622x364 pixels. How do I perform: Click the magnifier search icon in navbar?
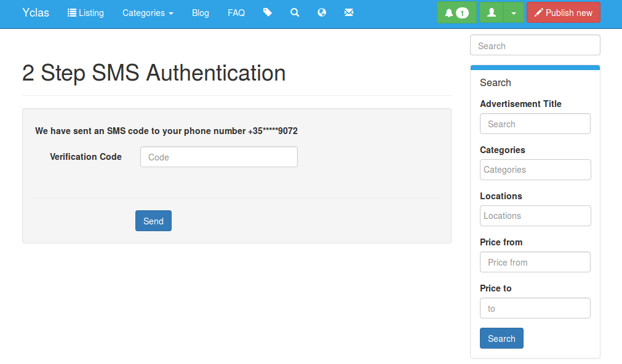(x=295, y=13)
